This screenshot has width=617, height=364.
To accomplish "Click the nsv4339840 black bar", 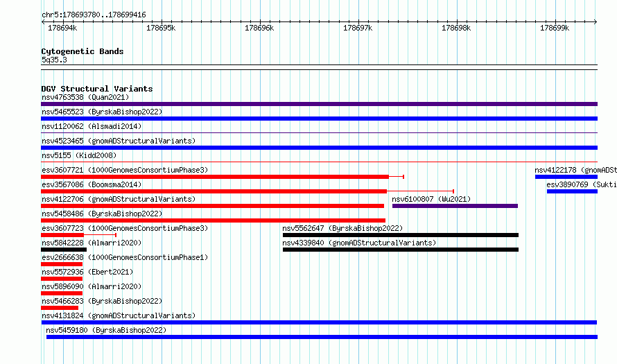I will click(401, 250).
